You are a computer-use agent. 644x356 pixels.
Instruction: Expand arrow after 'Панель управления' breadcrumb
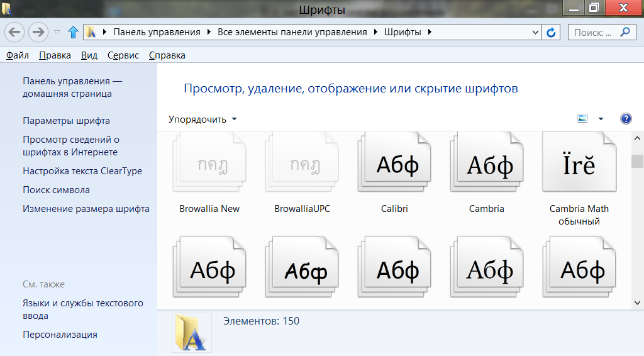click(209, 32)
